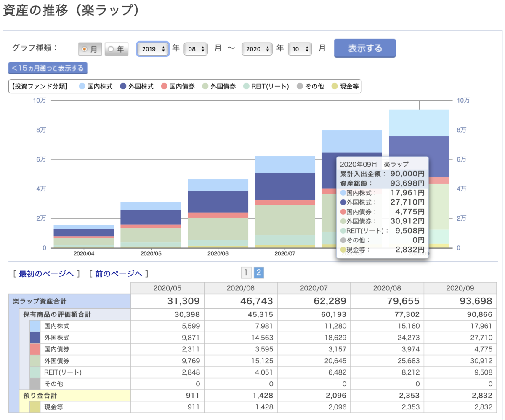Click the 2020/05 bar in the chart
Image resolution: width=505 pixels, height=420 pixels.
click(x=151, y=225)
